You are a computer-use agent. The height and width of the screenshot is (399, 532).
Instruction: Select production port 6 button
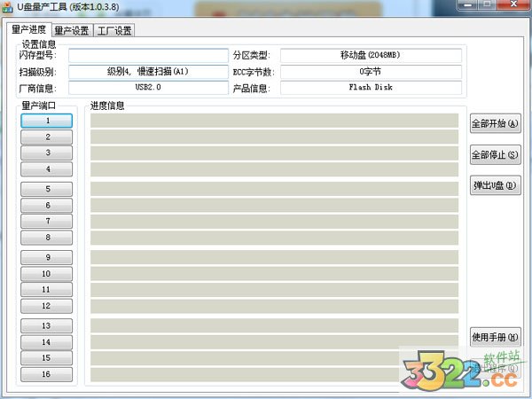click(x=46, y=206)
